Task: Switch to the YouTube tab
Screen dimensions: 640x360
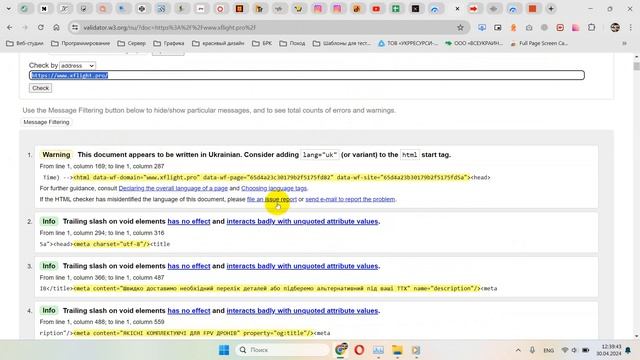Action: [376, 9]
